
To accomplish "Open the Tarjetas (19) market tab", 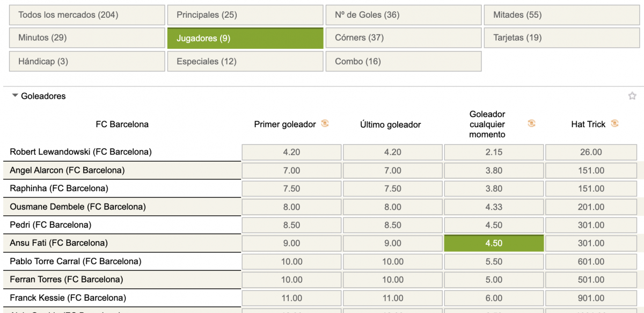I will 562,38.
